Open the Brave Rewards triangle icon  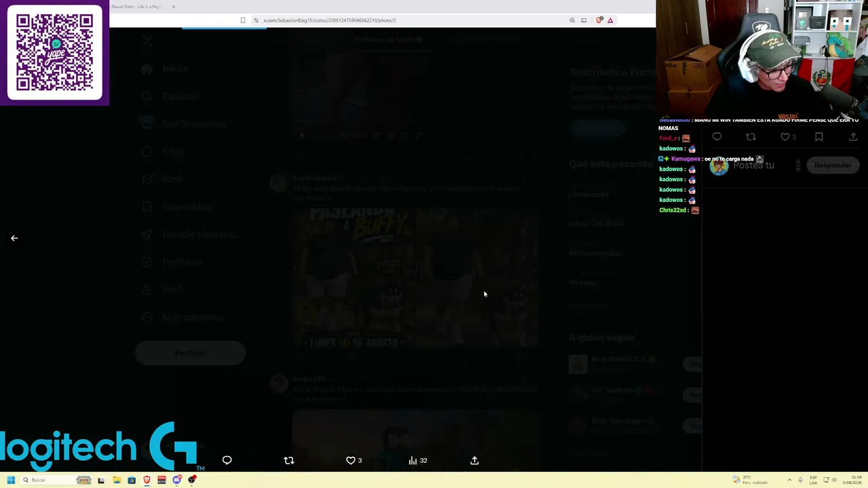click(x=610, y=20)
